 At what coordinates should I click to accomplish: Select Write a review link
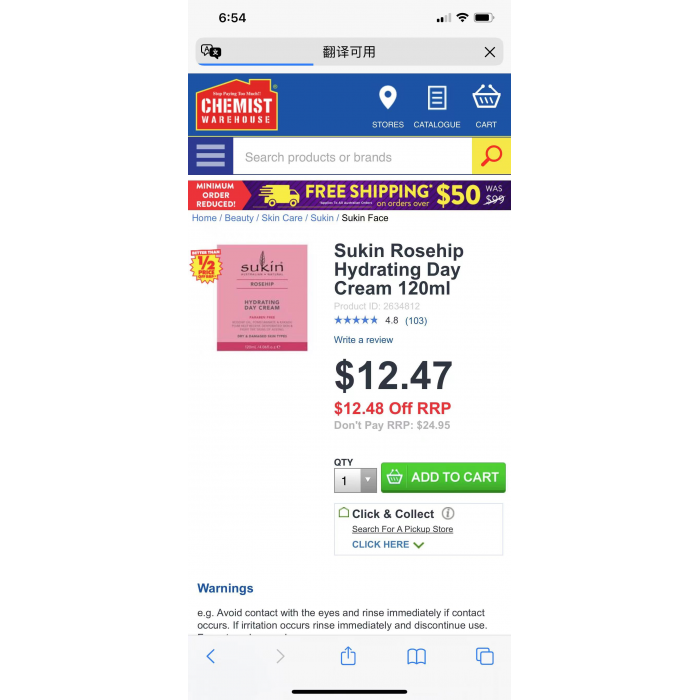[x=363, y=340]
